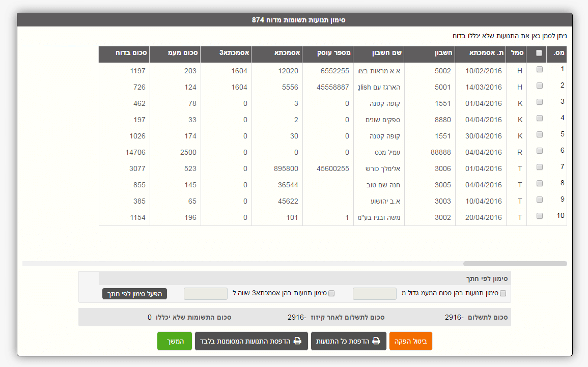Toggle the select-all checkbox in table header

coord(539,53)
